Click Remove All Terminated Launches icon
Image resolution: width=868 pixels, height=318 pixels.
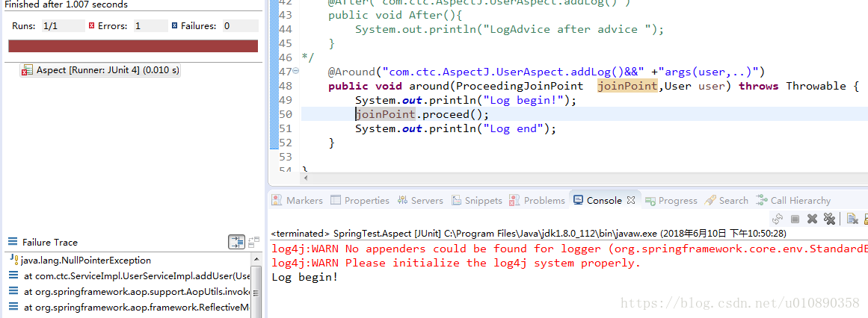(829, 219)
